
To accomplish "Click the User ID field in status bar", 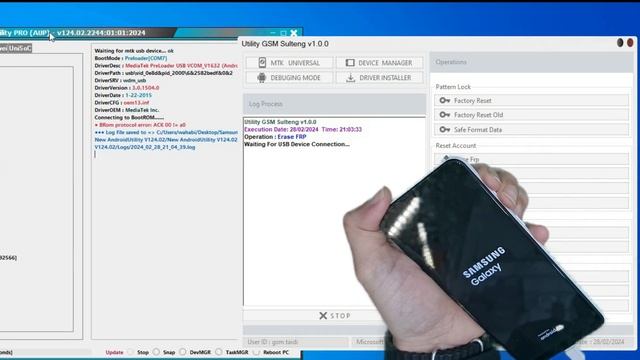I will pyautogui.click(x=296, y=342).
